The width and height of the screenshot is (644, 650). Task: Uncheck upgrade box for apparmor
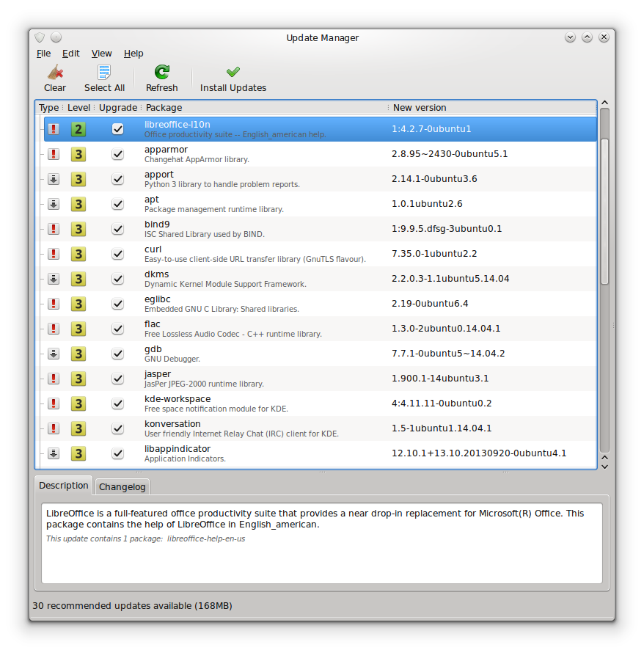117,154
